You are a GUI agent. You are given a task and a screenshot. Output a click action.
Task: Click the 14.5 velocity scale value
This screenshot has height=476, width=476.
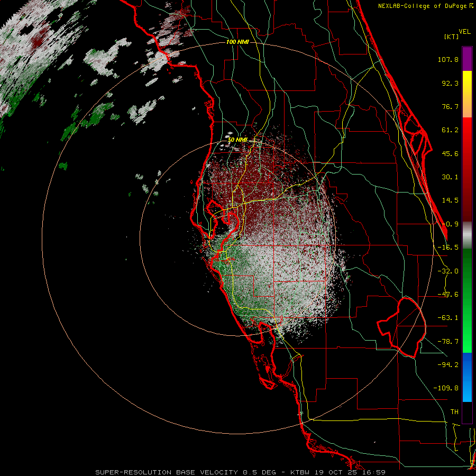(450, 200)
